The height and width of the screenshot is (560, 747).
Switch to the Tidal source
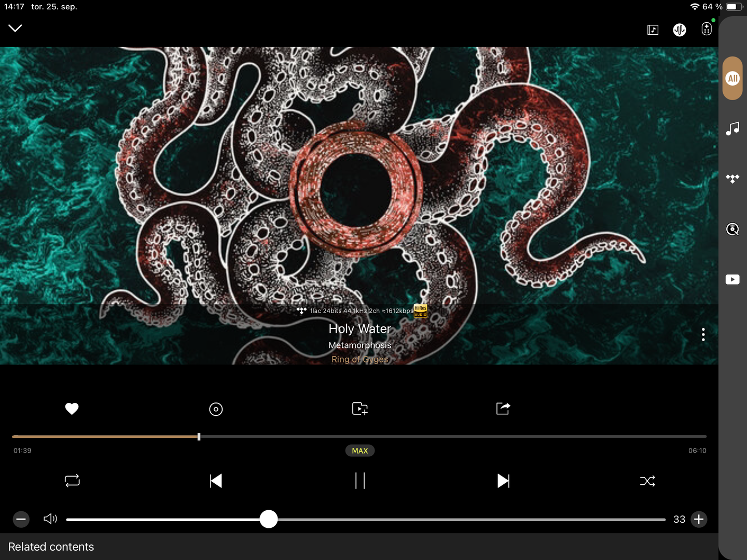[x=732, y=179]
